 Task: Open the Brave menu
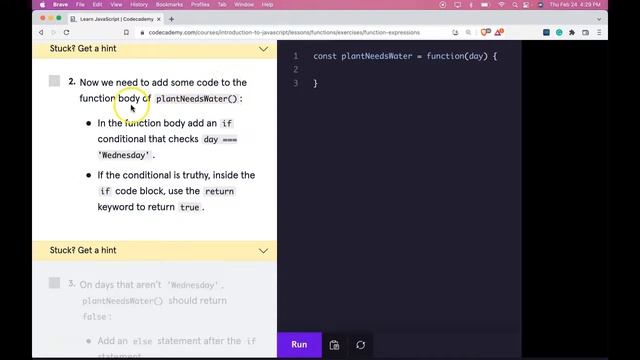(60, 4)
